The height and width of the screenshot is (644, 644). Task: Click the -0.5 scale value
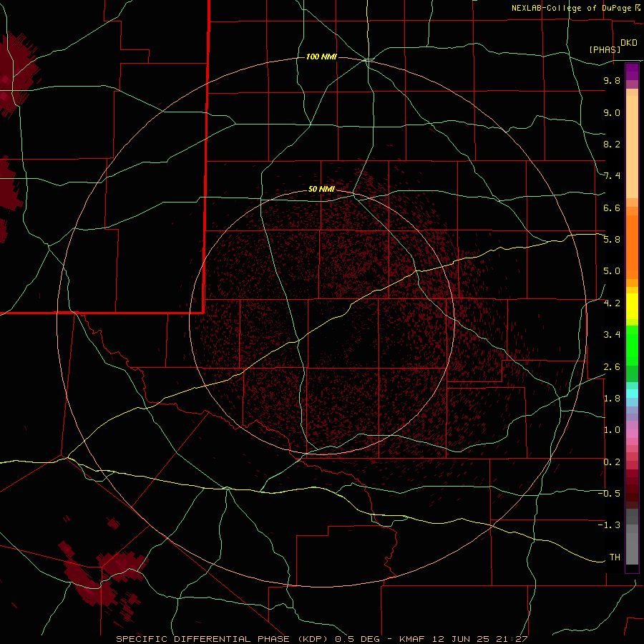609,494
